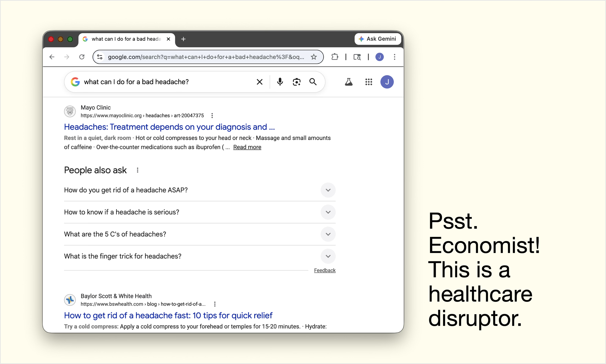Click inside the Google search query field
Image resolution: width=606 pixels, height=364 pixels.
click(167, 82)
